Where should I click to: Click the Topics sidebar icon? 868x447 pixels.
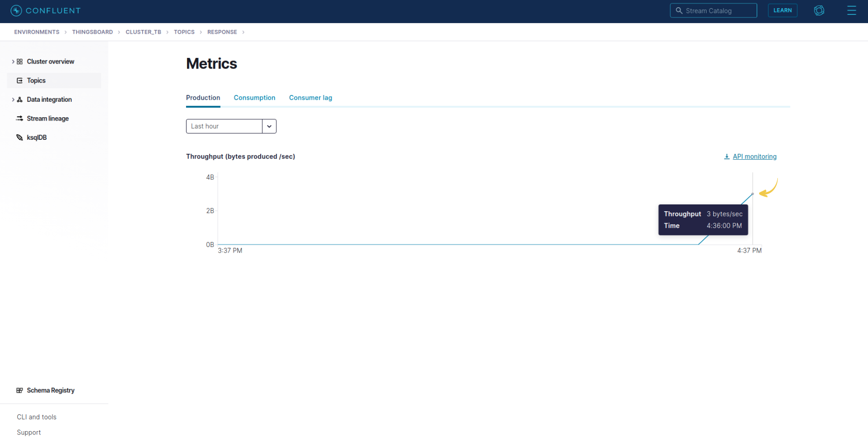[x=20, y=81]
